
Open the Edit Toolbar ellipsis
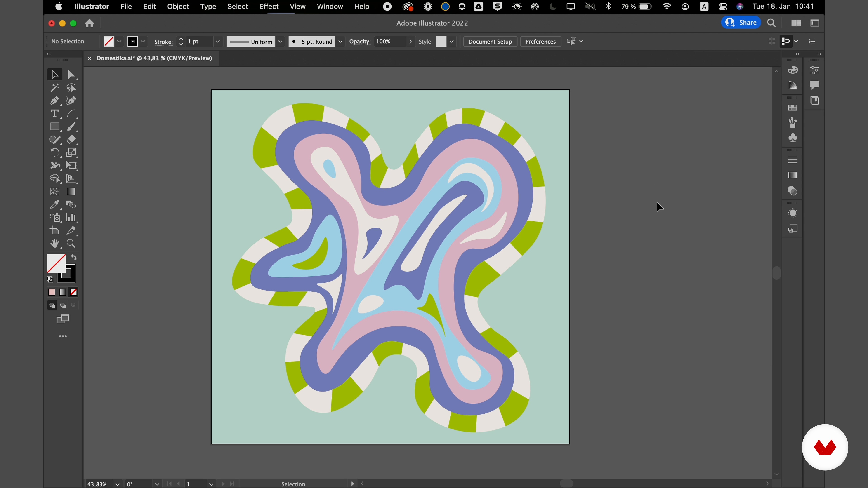pos(63,336)
